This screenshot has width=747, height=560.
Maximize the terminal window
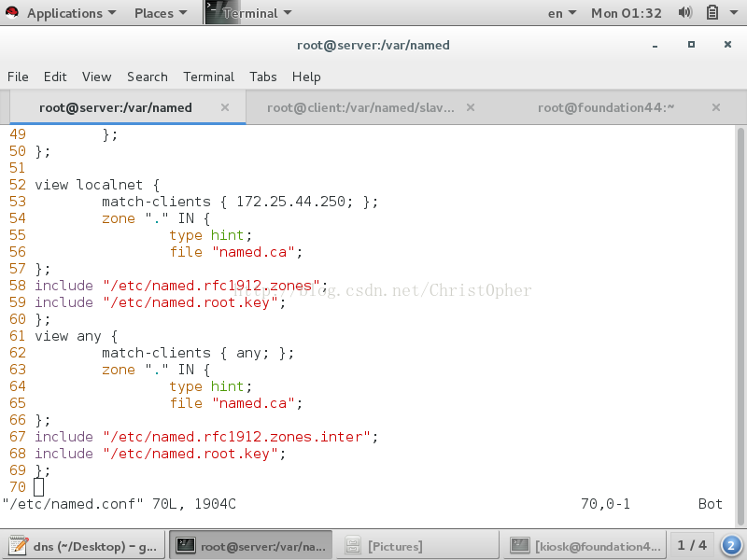click(691, 44)
